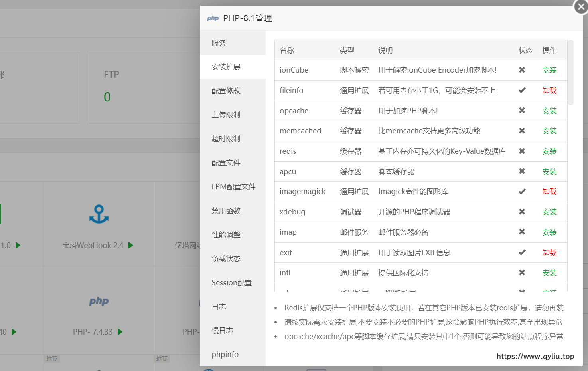Image resolution: width=588 pixels, height=371 pixels.
Task: Click the PHP-7.4.33 logo icon
Action: [x=99, y=301]
